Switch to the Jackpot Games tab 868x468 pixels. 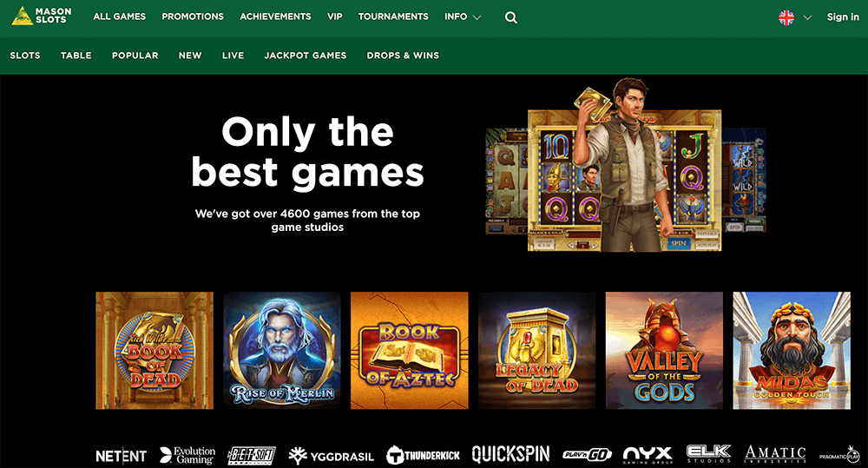point(305,56)
